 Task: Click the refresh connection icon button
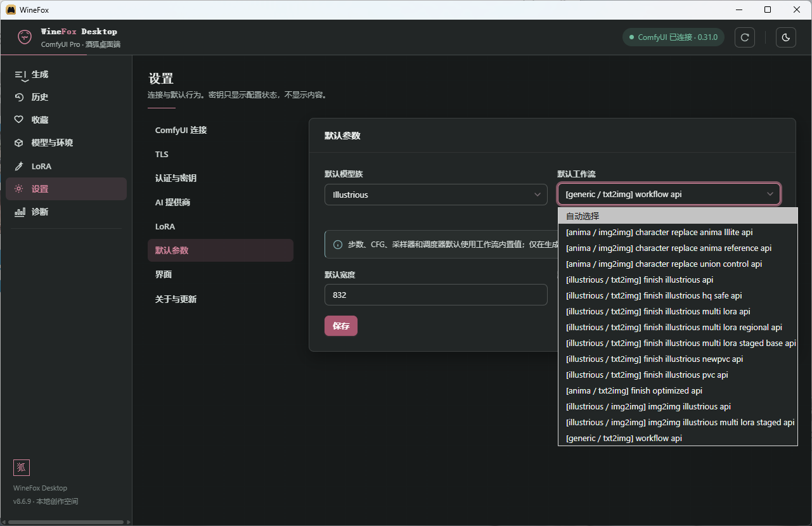tap(745, 37)
